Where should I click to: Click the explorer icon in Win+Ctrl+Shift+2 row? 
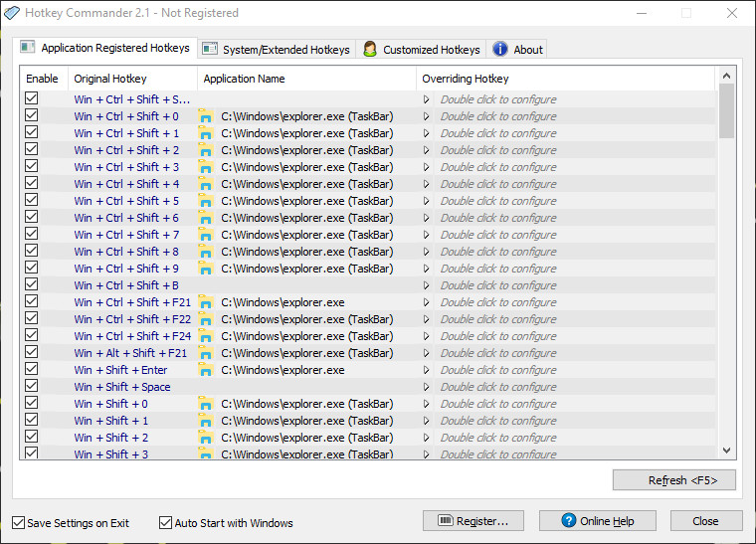point(205,150)
